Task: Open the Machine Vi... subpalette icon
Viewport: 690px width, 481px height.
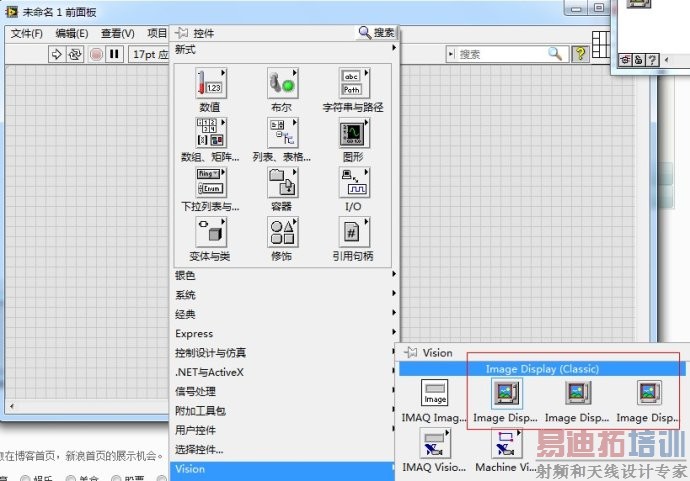Action: click(x=506, y=443)
